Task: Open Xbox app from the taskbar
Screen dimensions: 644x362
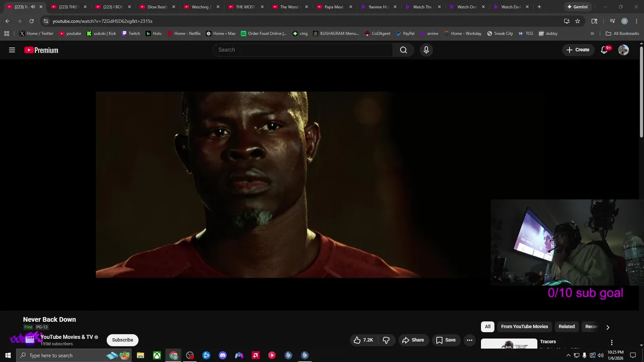Action: click(x=157, y=355)
